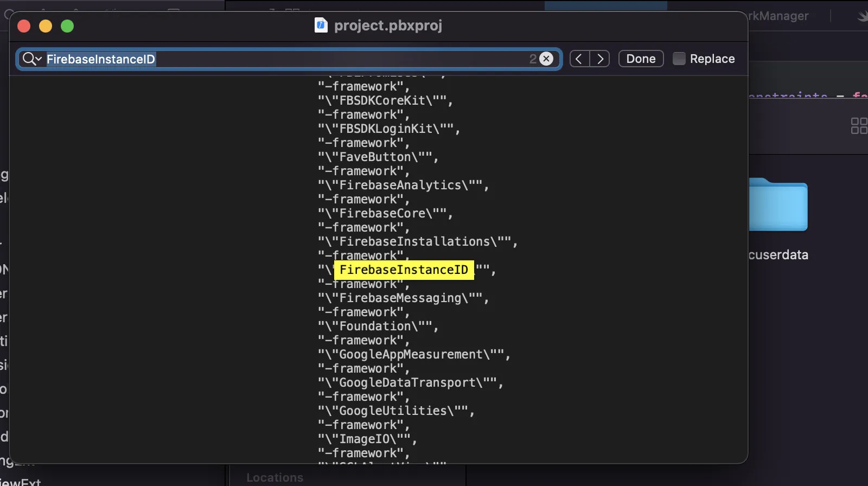Viewport: 868px width, 486px height.
Task: Go to previous search match
Action: point(579,59)
